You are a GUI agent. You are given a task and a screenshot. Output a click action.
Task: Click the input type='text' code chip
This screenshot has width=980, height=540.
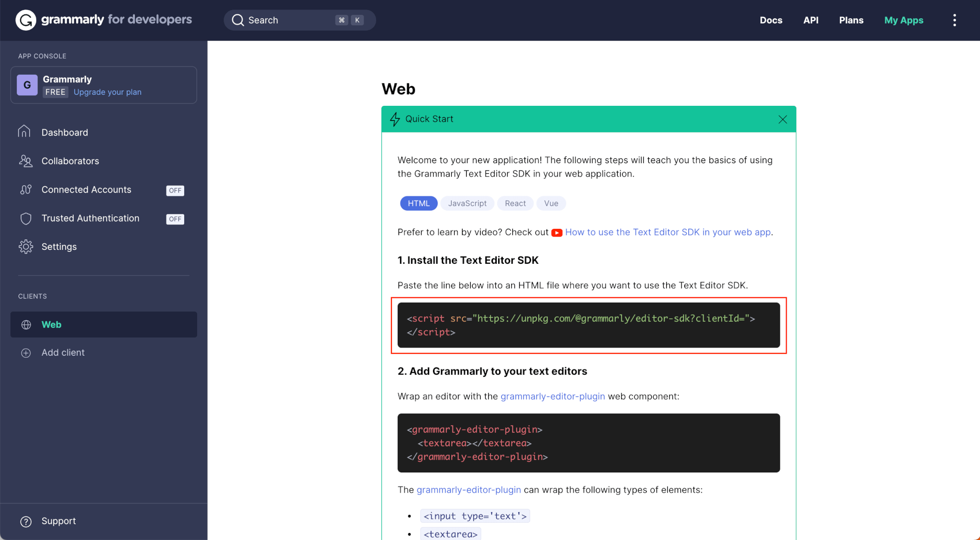(475, 516)
